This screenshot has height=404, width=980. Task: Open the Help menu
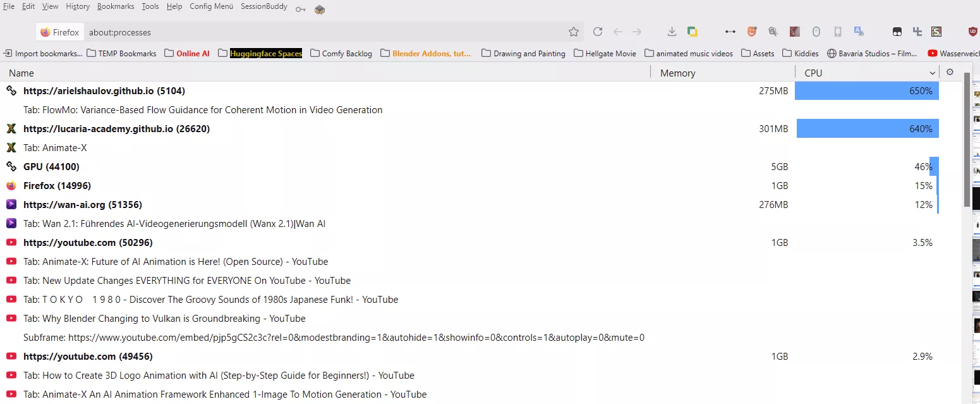click(x=174, y=6)
